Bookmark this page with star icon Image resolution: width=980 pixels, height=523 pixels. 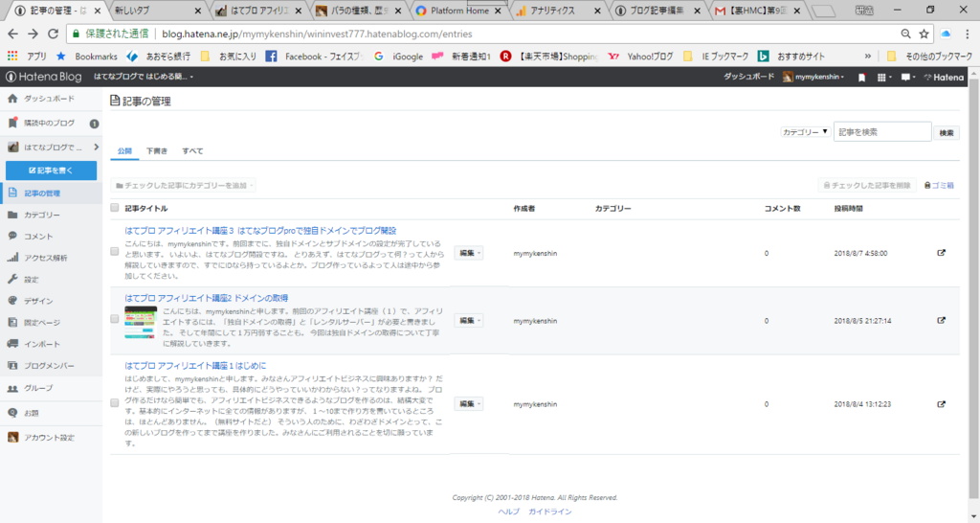(x=924, y=34)
